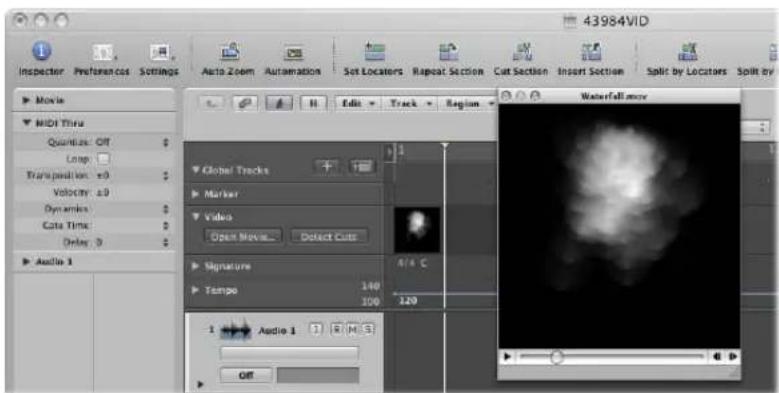Click the Open Movie button
The image size is (779, 393).
click(x=243, y=236)
